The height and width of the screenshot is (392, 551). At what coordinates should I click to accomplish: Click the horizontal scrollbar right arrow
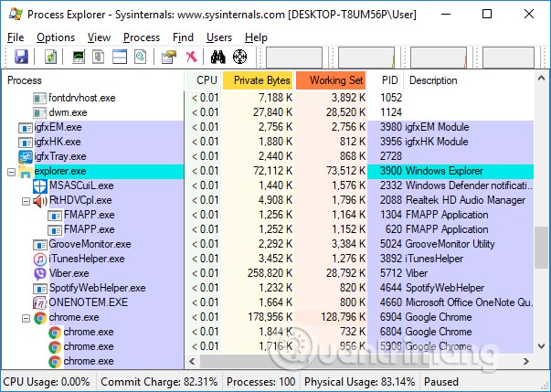pos(526,361)
